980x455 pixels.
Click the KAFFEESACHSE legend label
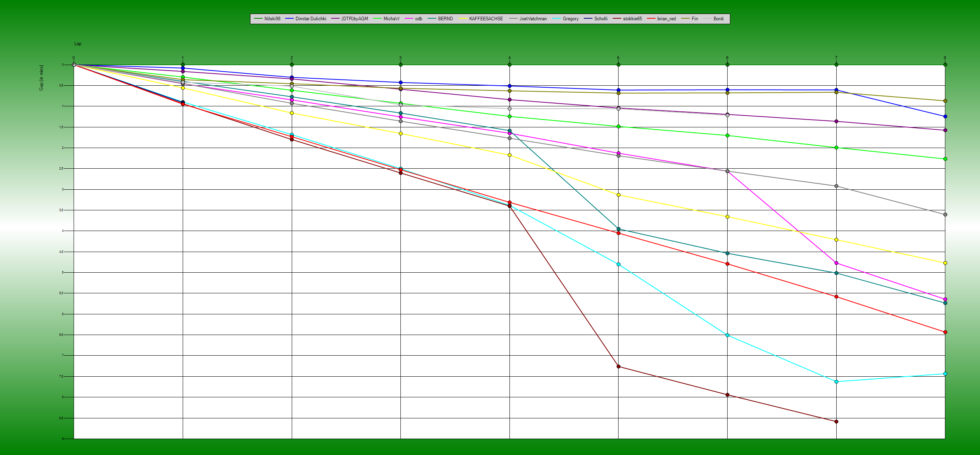(485, 18)
